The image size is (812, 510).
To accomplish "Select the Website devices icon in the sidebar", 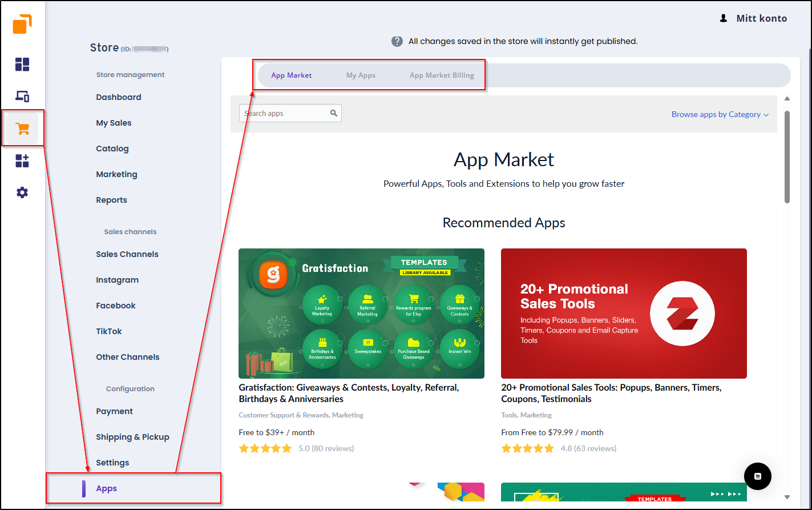I will (x=22, y=96).
